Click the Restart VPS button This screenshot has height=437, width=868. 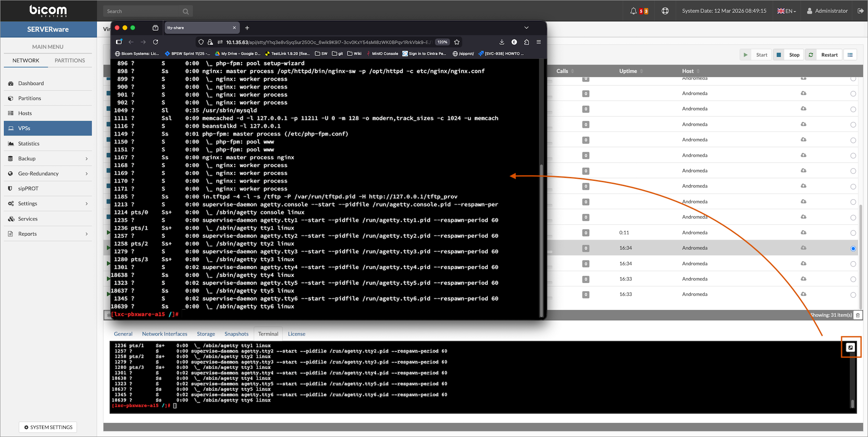point(823,55)
